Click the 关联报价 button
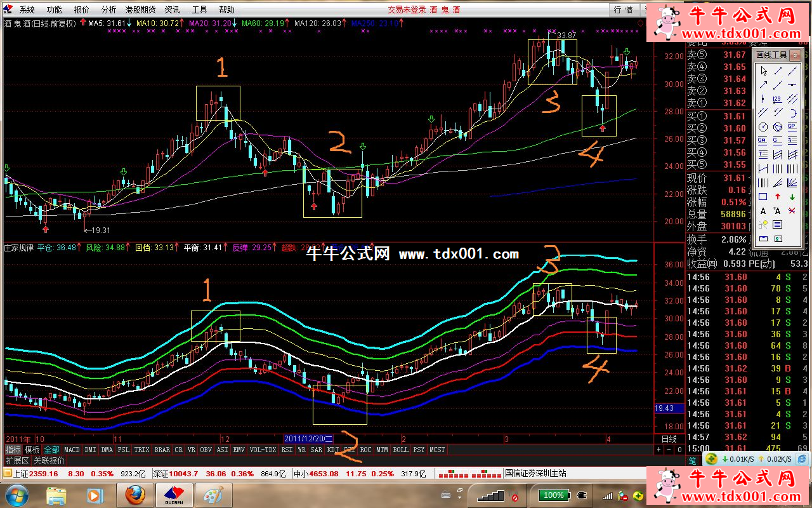Image resolution: width=812 pixels, height=508 pixels. (x=49, y=460)
